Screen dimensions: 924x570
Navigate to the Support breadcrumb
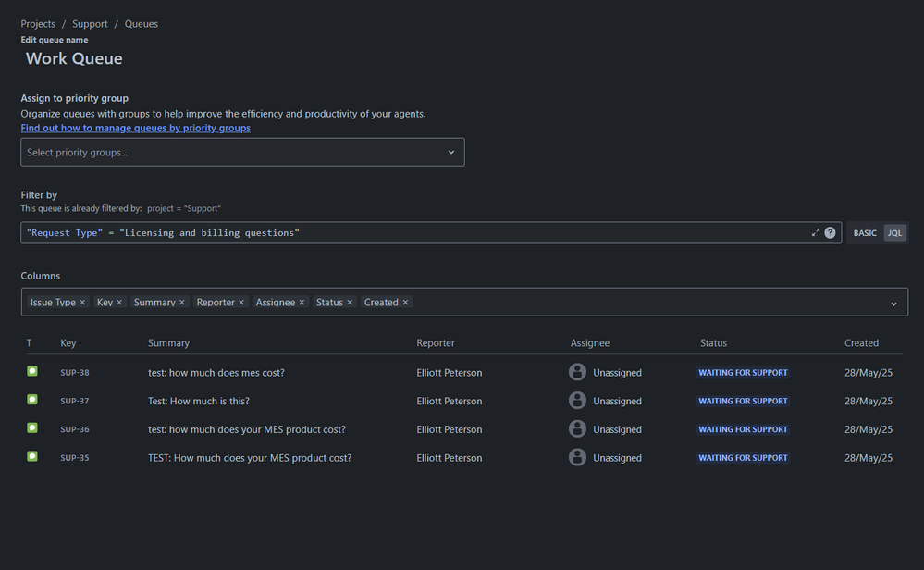(90, 24)
